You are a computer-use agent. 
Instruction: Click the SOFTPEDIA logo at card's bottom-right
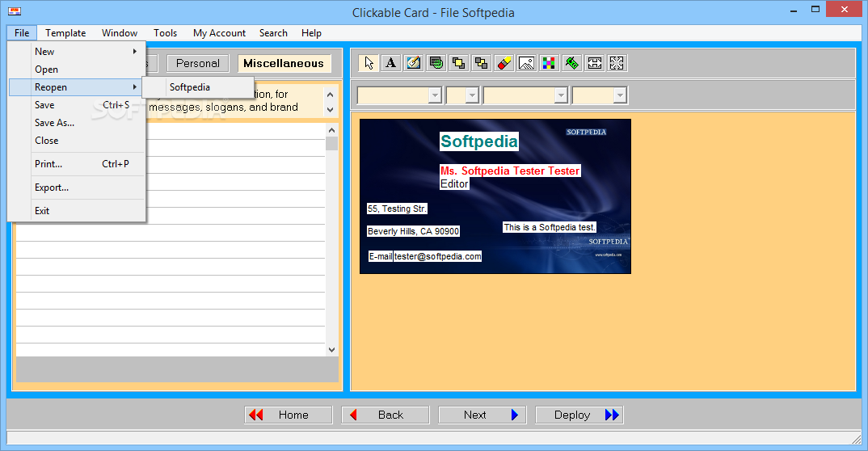point(608,242)
